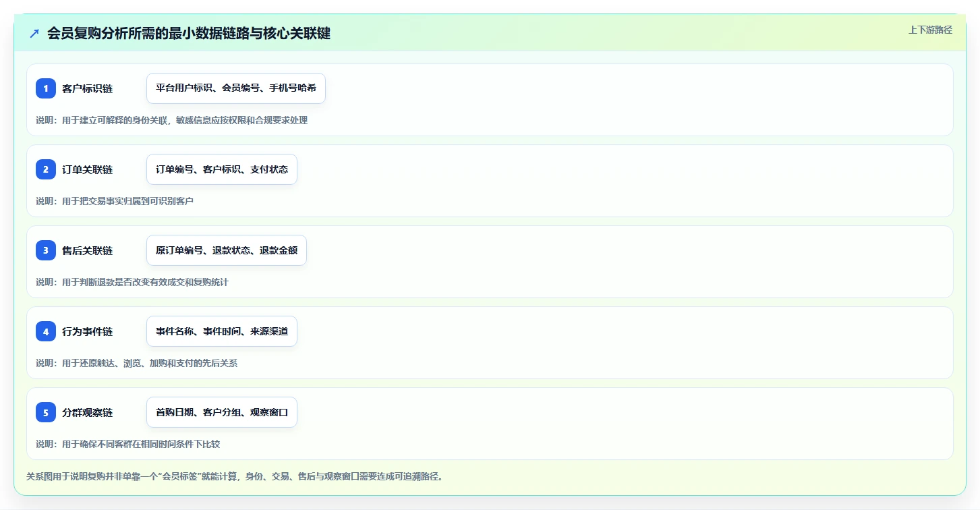Screen dimensions: 980x510
Task: Click the 原订单编号、退款状态、退款金额 chip
Action: coord(227,250)
